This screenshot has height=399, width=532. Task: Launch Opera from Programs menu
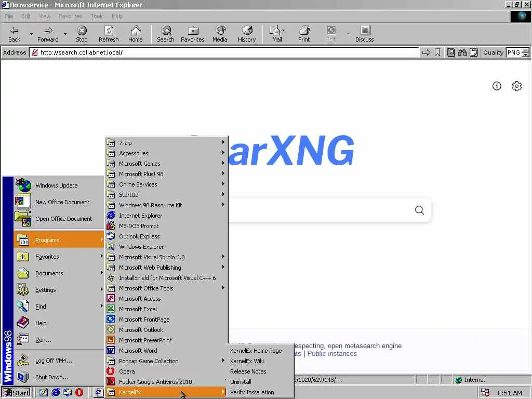(x=166, y=371)
